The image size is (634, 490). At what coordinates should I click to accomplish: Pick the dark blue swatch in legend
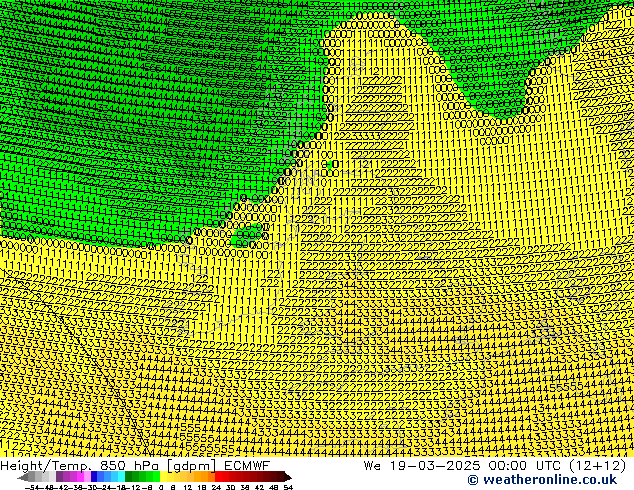click(x=94, y=477)
